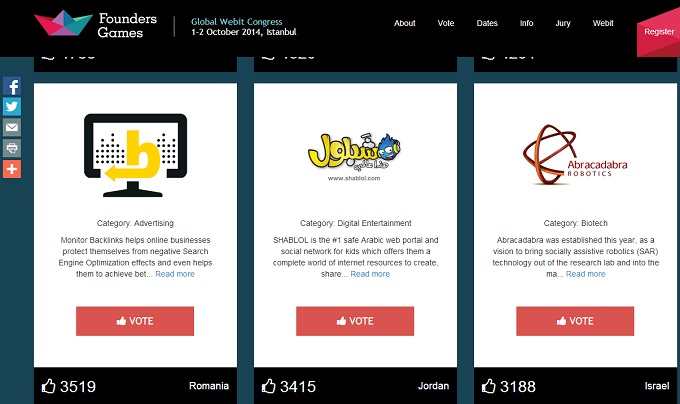The image size is (680, 404).
Task: Open more sharing options plus icon
Action: (x=12, y=169)
